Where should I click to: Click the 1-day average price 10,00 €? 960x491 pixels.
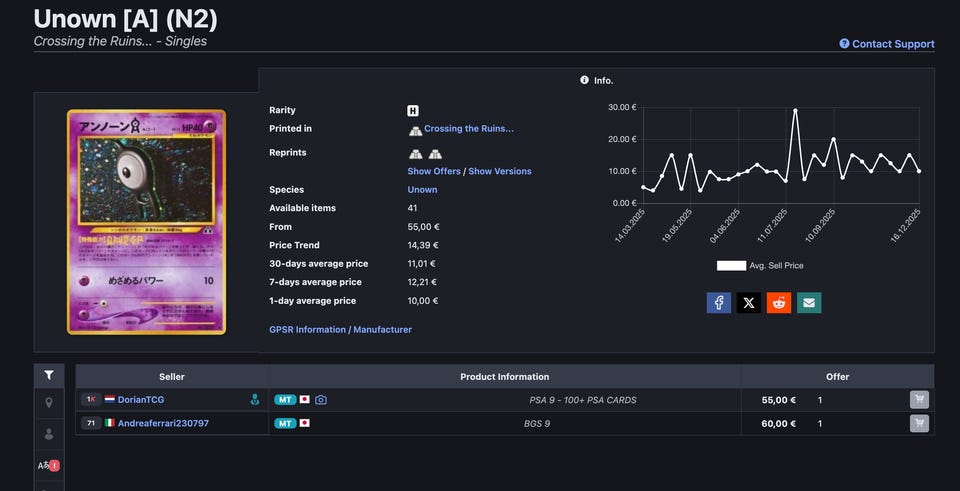coord(423,301)
